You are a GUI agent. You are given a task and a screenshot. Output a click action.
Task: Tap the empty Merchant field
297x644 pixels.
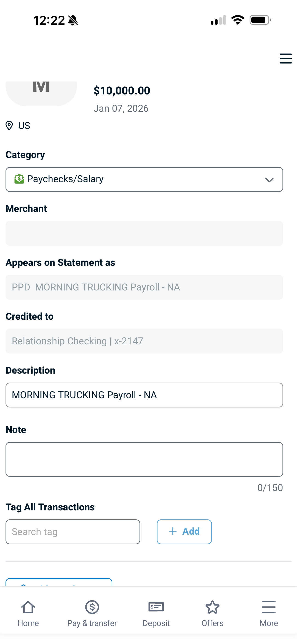click(144, 233)
